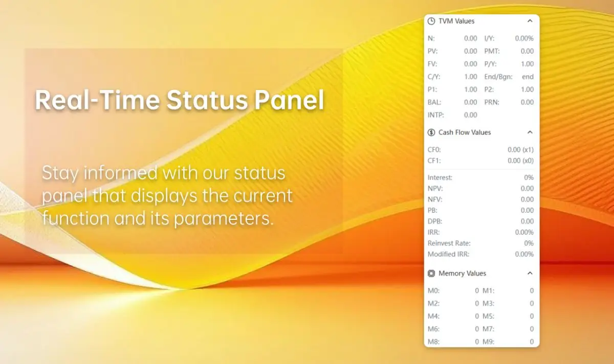614x364 pixels.
Task: Click the PMT value in TVM
Action: tap(527, 51)
